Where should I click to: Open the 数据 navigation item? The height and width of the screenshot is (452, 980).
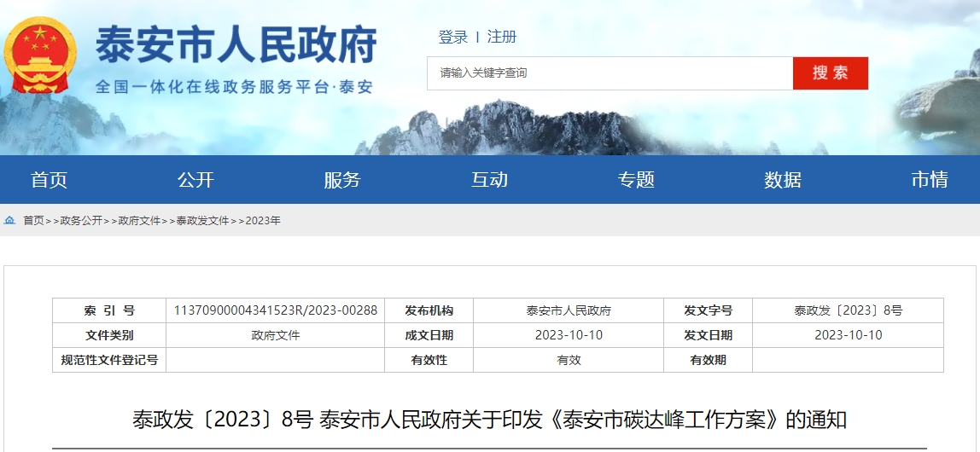point(783,180)
